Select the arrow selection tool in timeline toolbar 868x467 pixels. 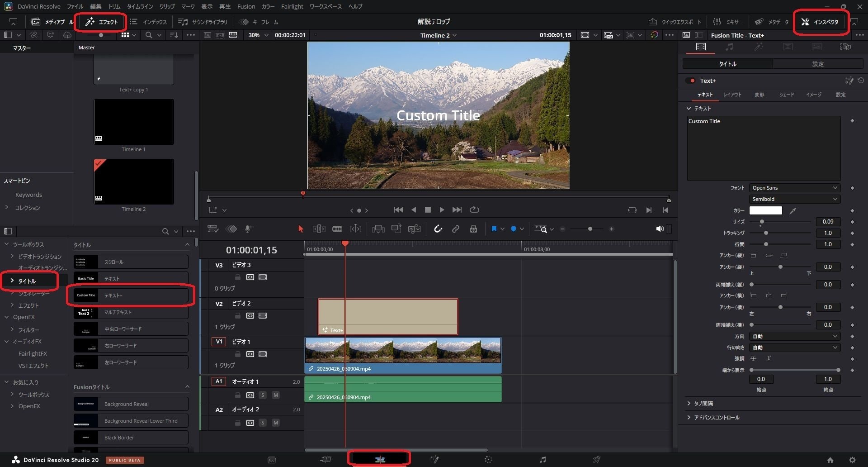pos(301,229)
